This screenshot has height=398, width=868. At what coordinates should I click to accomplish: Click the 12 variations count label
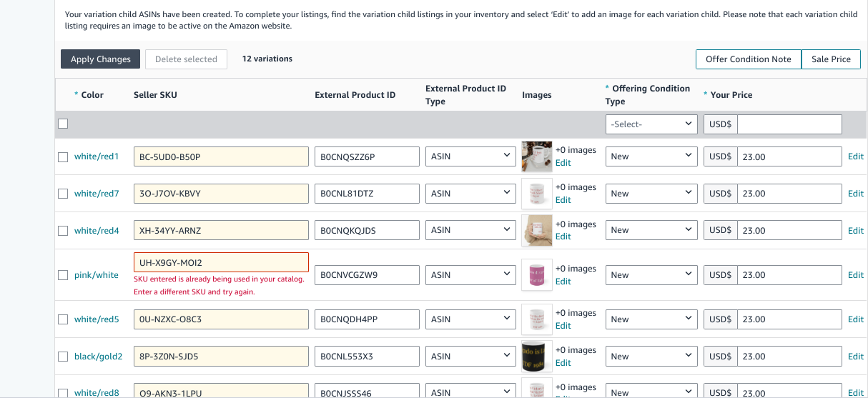(267, 59)
